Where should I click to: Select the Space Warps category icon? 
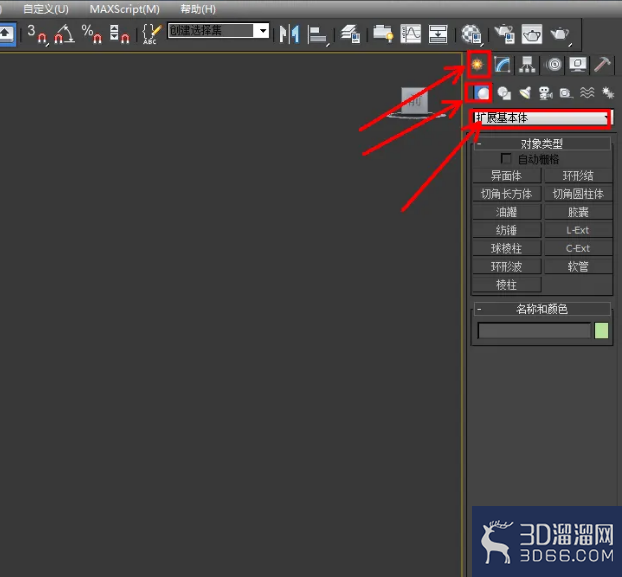click(587, 93)
